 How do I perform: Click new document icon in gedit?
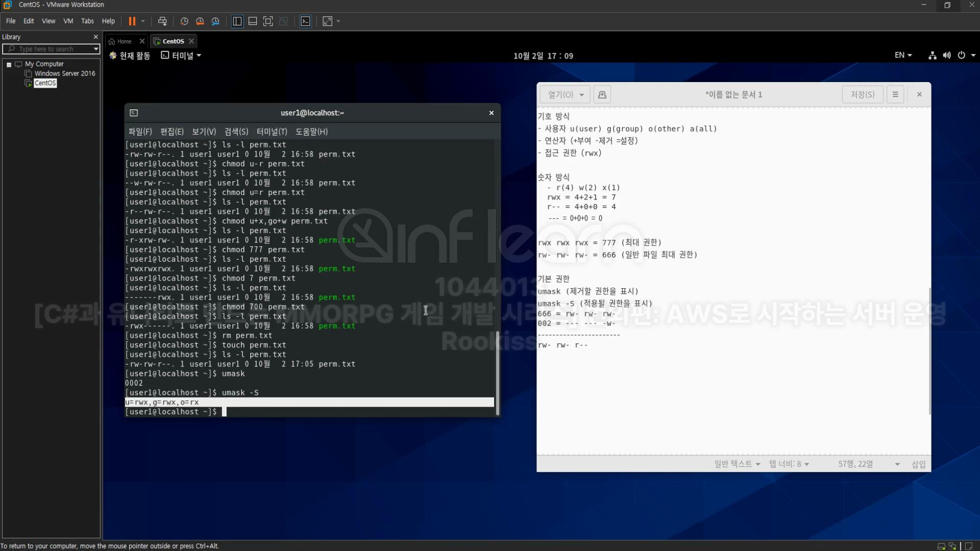[x=602, y=94]
